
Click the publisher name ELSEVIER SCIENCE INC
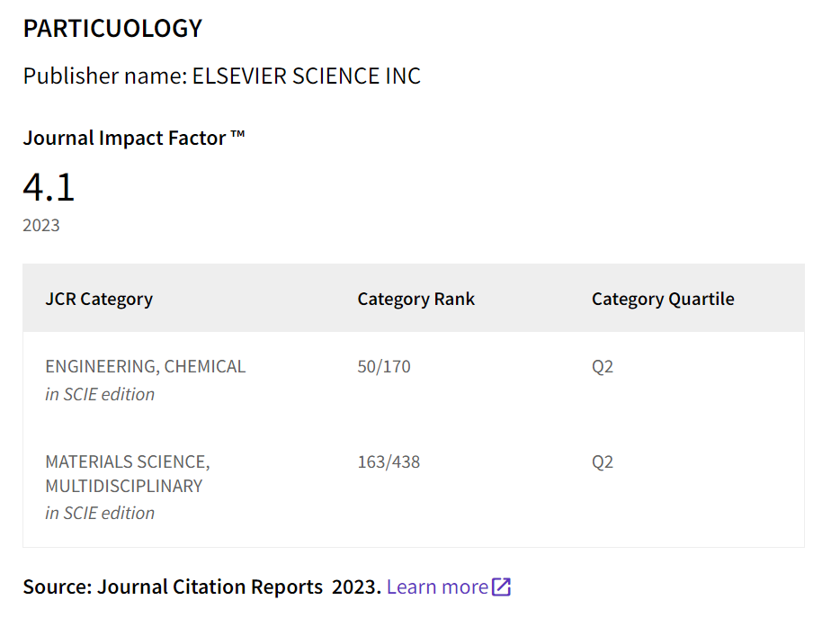point(307,76)
